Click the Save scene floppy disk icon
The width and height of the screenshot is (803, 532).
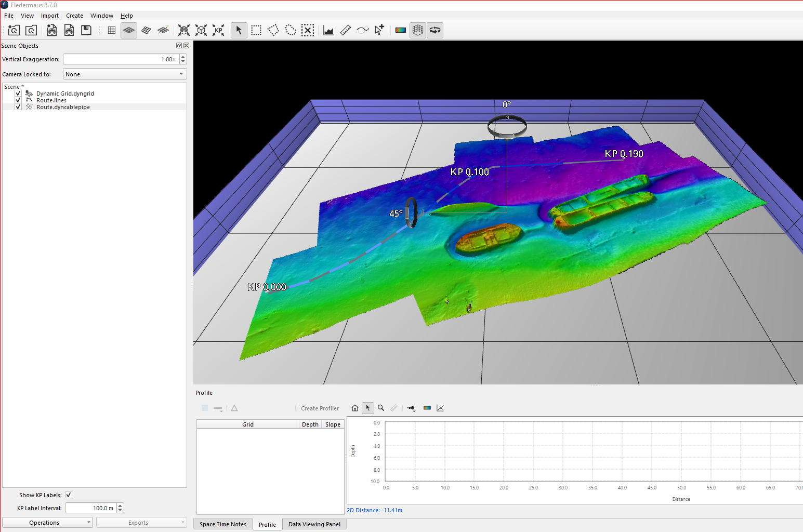(x=86, y=30)
